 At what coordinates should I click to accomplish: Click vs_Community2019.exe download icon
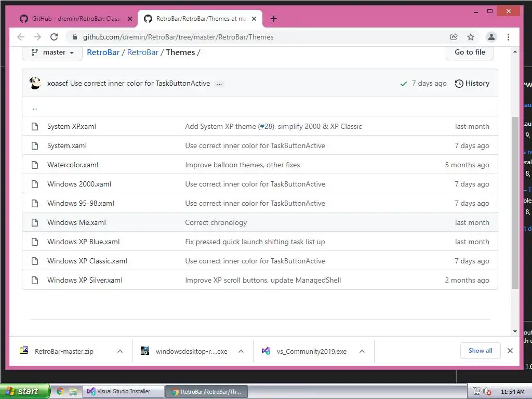(266, 351)
